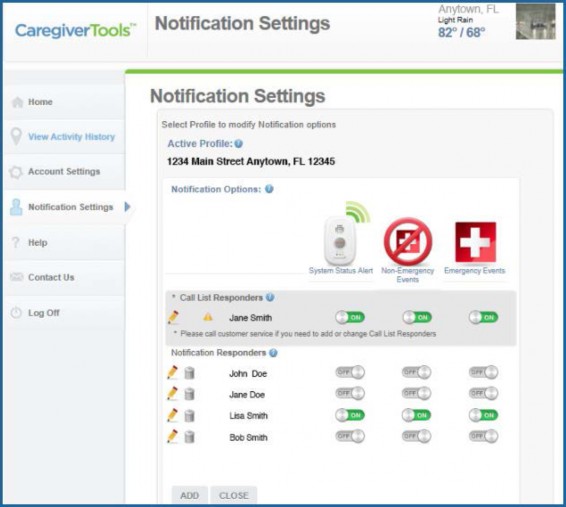Disable Lisa Smith's Emergency Events toggle
566x507 pixels.
click(x=483, y=415)
